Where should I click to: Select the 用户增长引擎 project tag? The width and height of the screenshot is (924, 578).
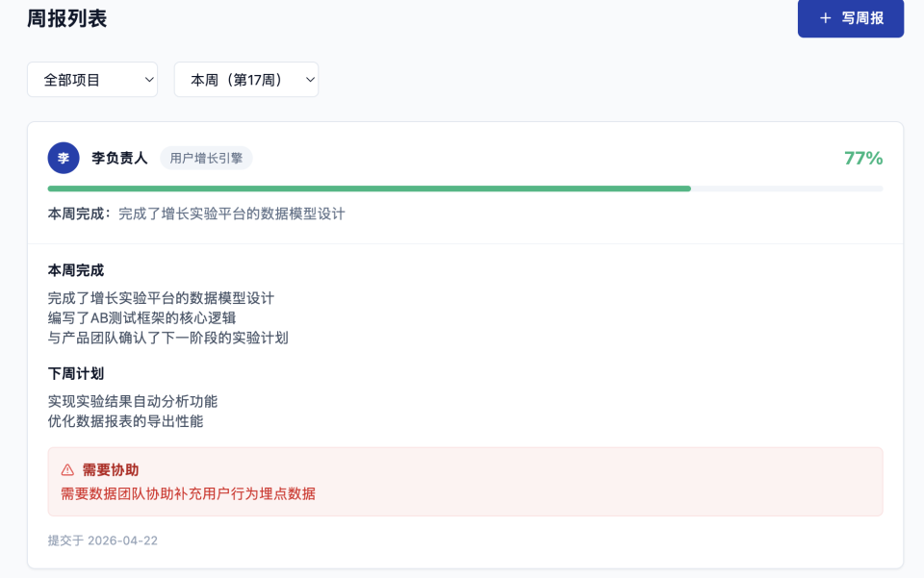208,157
